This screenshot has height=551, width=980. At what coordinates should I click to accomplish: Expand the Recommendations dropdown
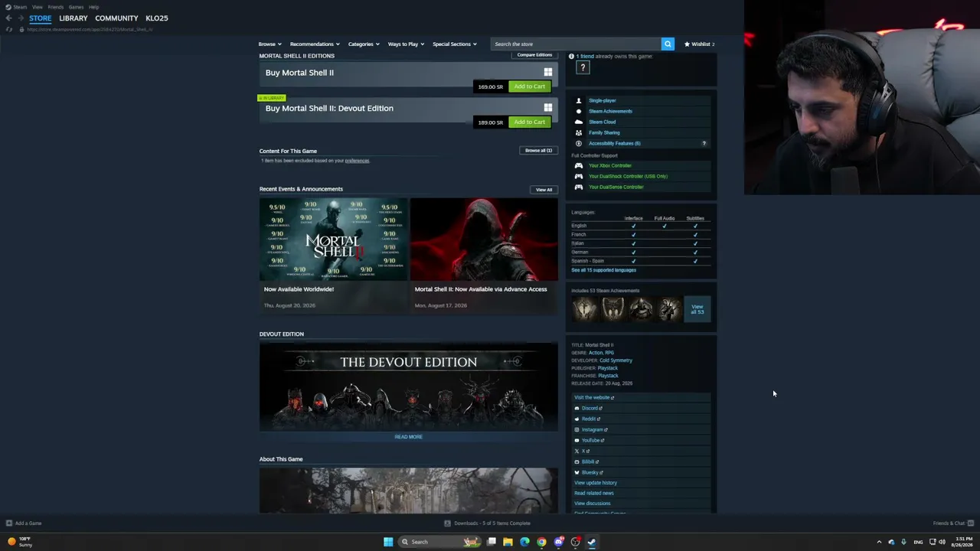[x=315, y=44]
